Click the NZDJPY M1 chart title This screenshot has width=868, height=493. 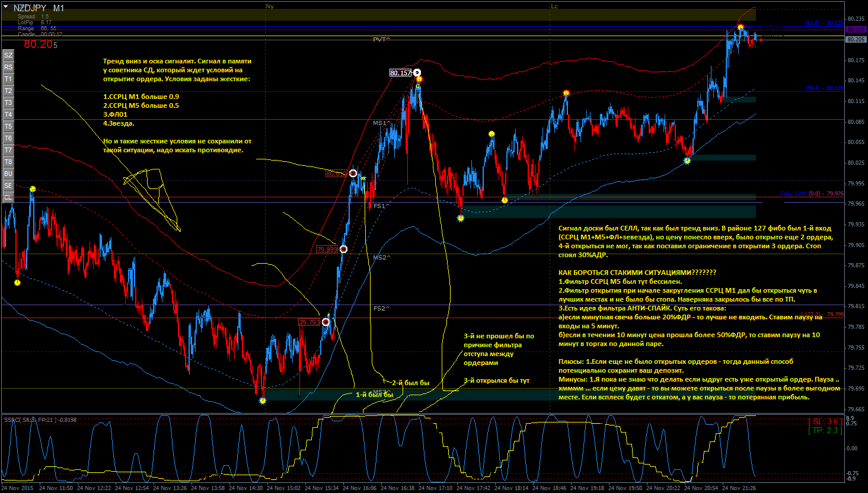39,8
